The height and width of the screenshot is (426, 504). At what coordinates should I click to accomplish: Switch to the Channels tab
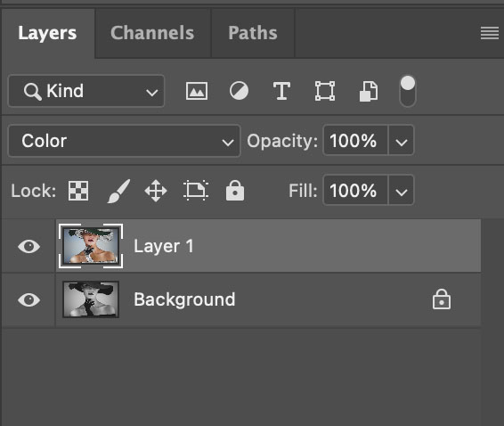click(x=152, y=33)
